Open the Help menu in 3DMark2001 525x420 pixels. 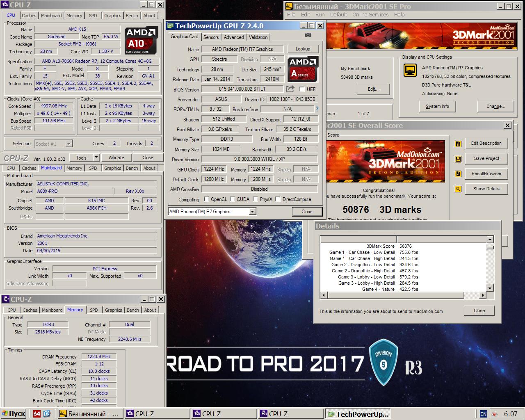[399, 14]
